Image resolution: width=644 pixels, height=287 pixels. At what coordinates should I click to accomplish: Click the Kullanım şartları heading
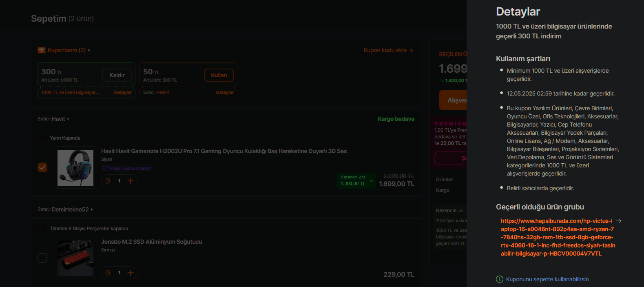pyautogui.click(x=523, y=59)
